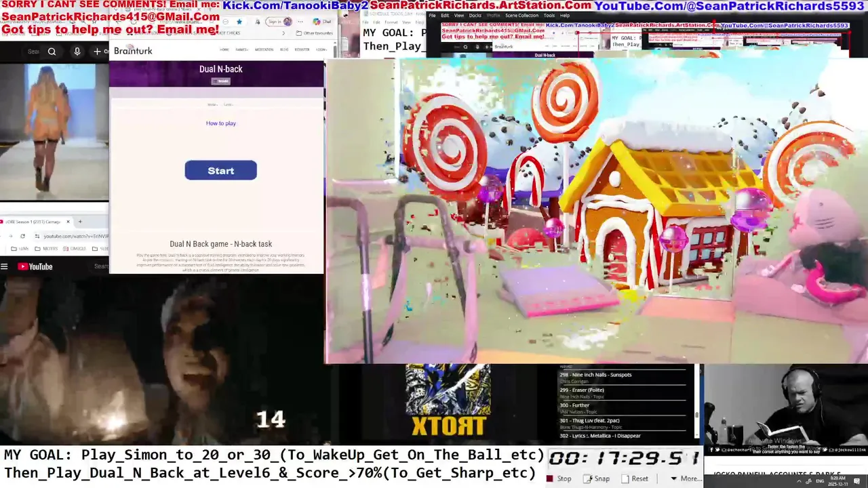Open the How to play link

(221, 123)
